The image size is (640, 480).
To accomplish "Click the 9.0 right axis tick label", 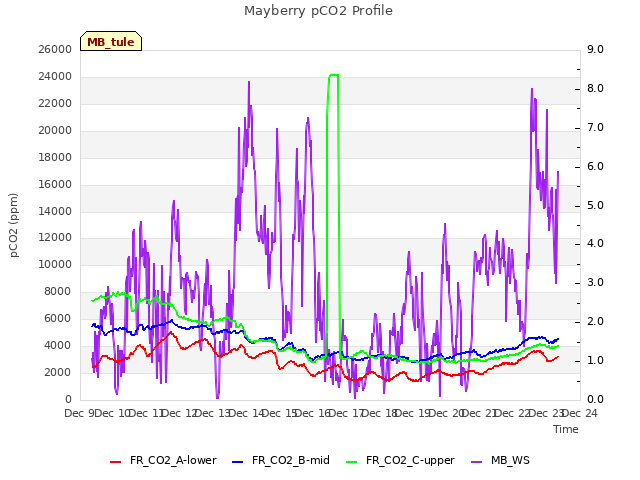I will pos(595,49).
